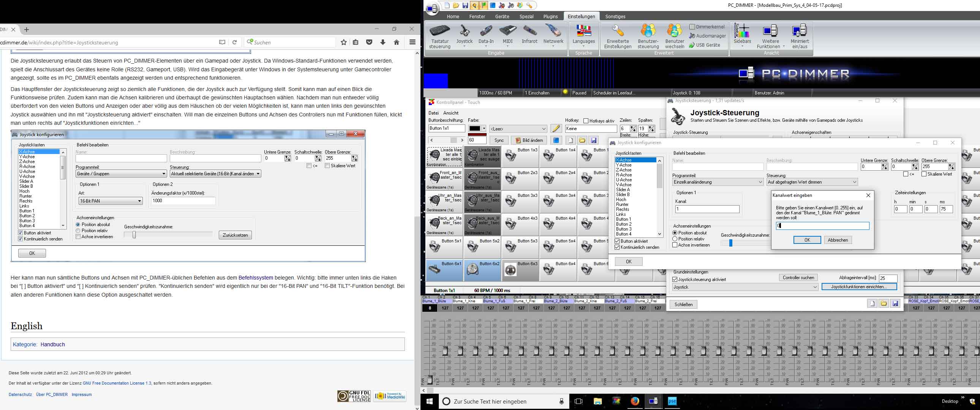Uncheck Kontinuierlich senden in right dialog
Viewport: 980px width, 410px height.
click(617, 247)
